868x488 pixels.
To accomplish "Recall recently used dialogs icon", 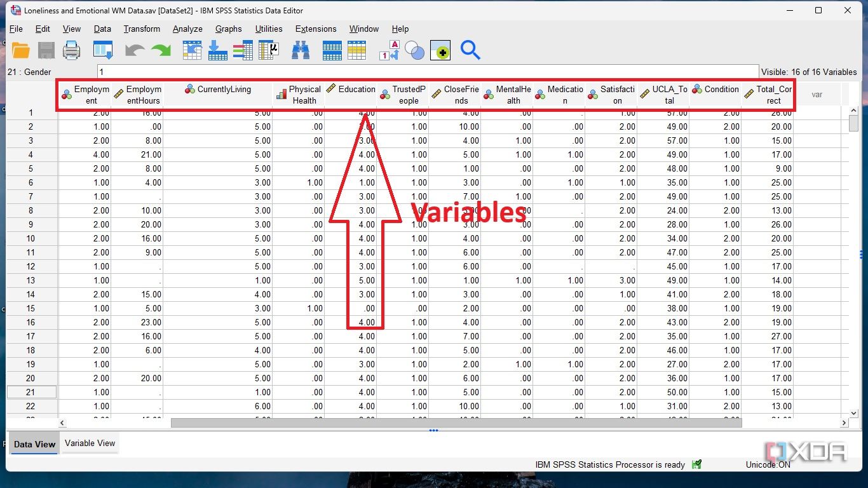I will tap(103, 50).
